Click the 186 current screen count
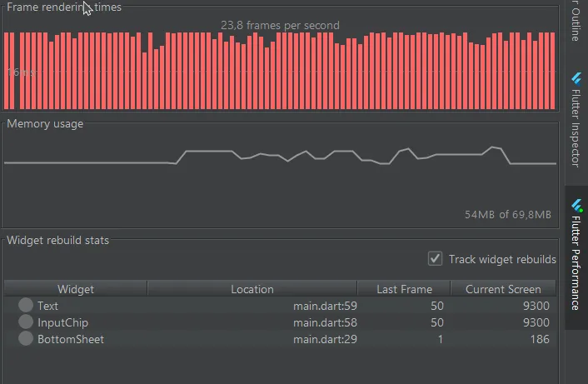Viewport: 588px width, 384px height. (x=540, y=339)
